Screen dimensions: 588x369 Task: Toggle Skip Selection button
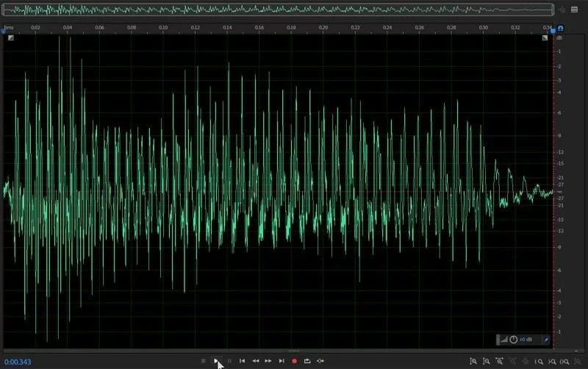point(320,361)
